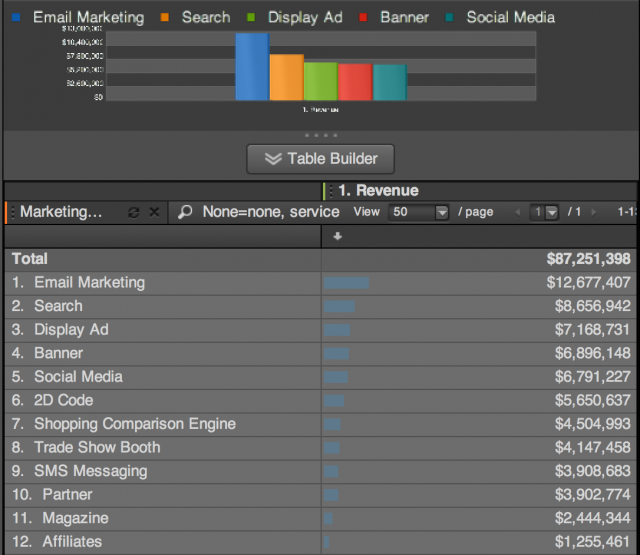Click revenue value $4,147,458
The height and width of the screenshot is (555, 640).
(x=593, y=447)
